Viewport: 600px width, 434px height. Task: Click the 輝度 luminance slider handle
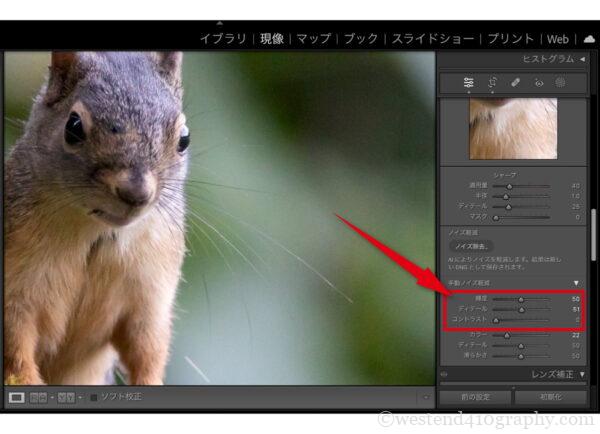(520, 298)
